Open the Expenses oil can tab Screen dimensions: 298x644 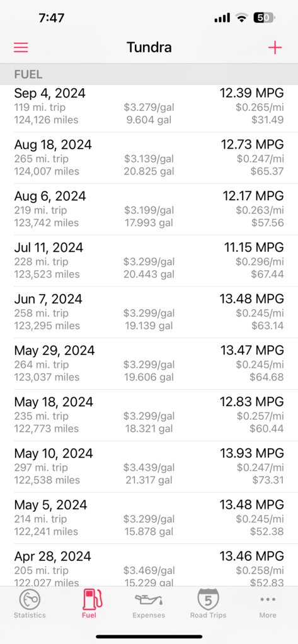(149, 604)
